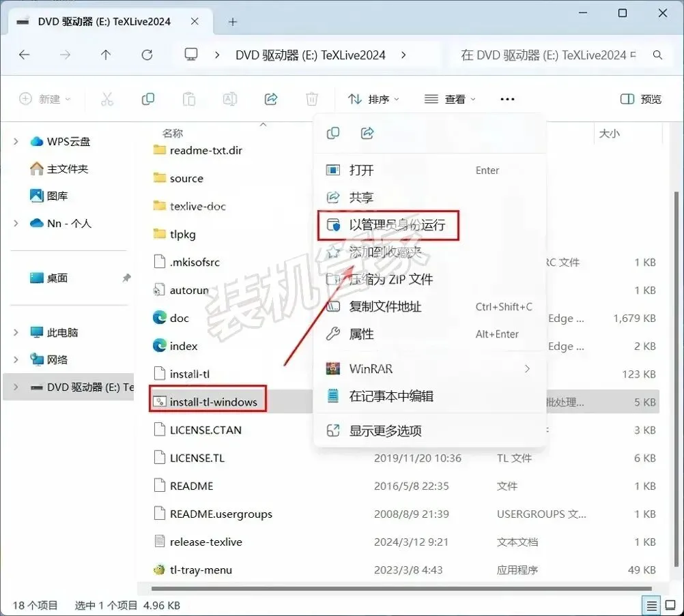This screenshot has height=616, width=684.
Task: Sort by 名称 column header
Action: point(173,133)
